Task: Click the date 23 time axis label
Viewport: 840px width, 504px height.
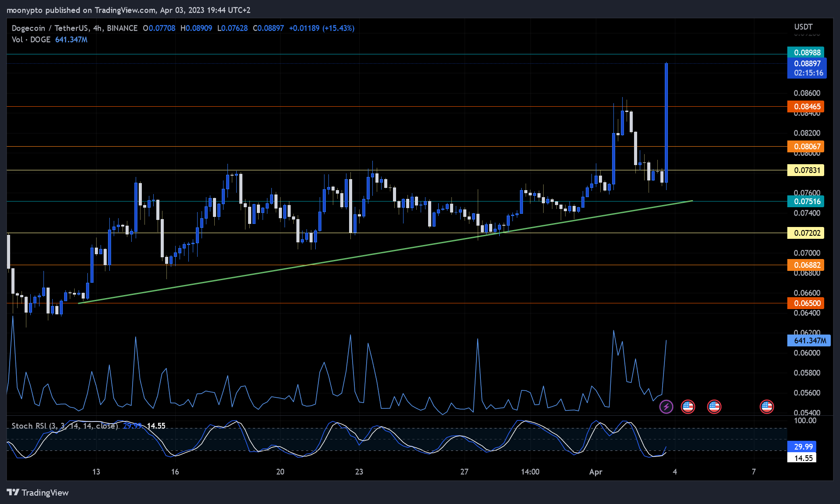Action: [359, 472]
